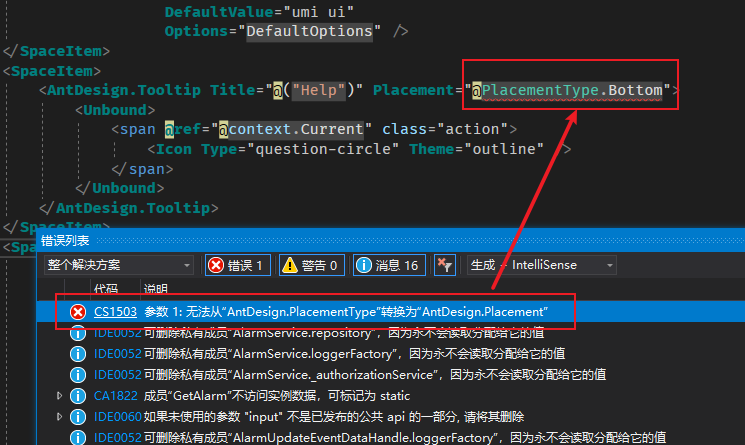Sort by the 代码 column header
This screenshot has height=445, width=745.
click(105, 289)
